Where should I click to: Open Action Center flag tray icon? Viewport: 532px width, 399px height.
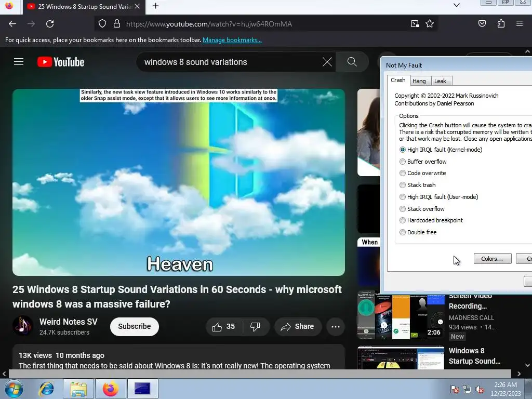point(454,390)
